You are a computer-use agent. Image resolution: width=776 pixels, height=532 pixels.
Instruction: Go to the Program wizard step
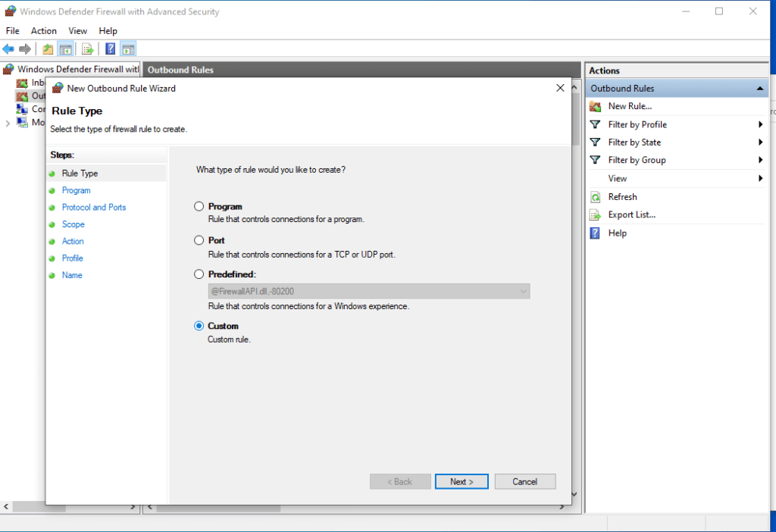click(x=77, y=190)
